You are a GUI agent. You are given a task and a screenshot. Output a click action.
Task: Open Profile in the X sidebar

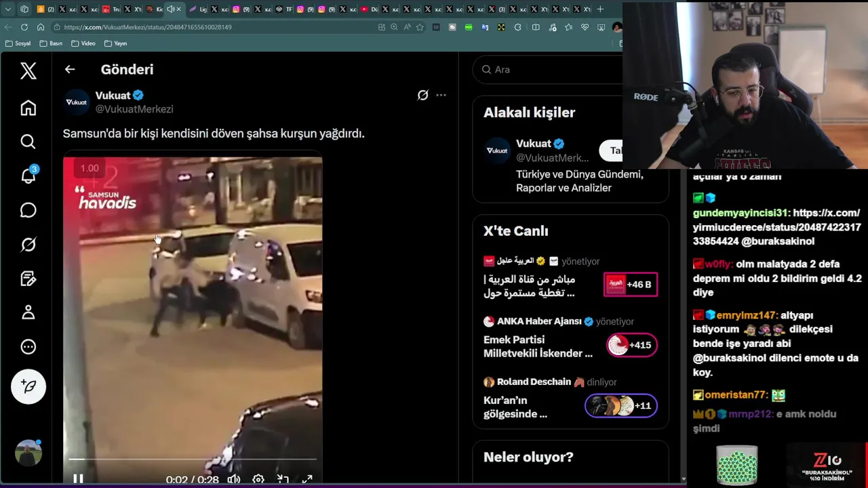click(28, 312)
